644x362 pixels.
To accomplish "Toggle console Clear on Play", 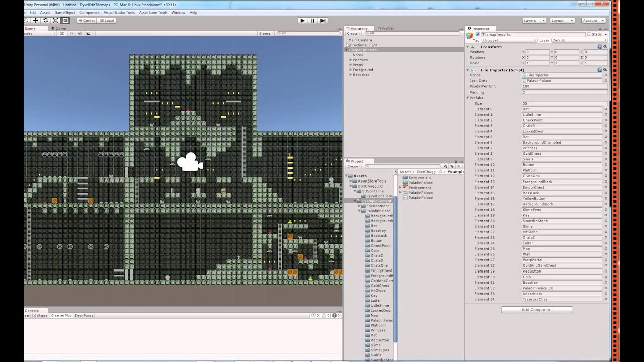I will pos(61,316).
